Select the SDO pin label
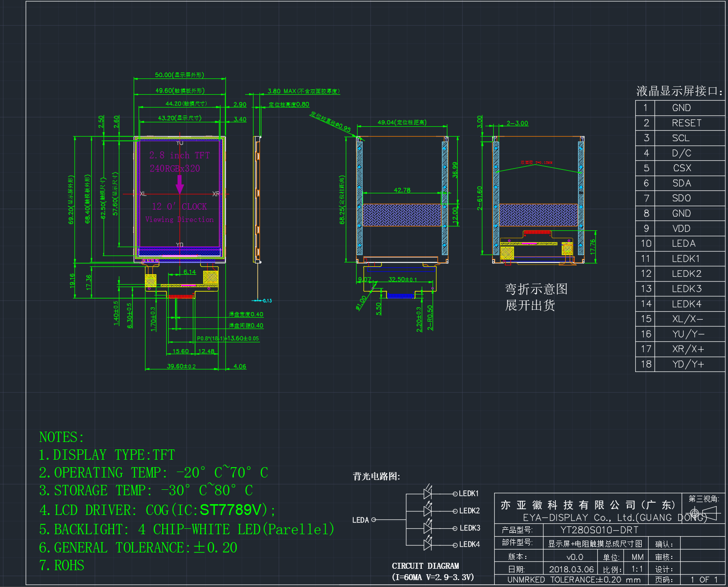The image size is (728, 587). (682, 198)
